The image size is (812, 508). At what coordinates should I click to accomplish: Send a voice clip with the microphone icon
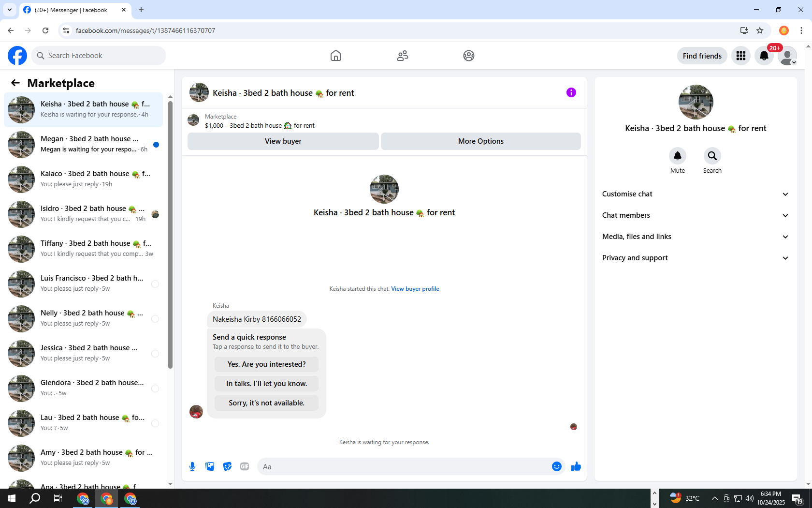pos(192,466)
